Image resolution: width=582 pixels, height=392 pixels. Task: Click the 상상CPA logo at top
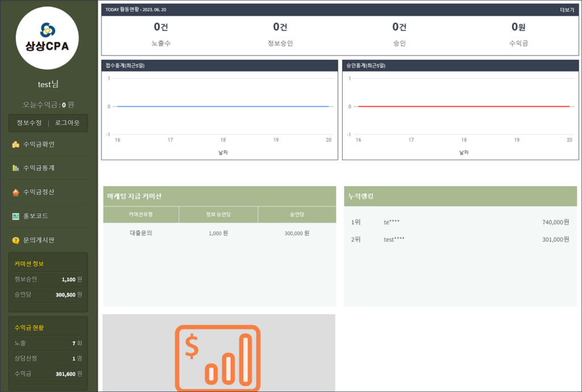(47, 38)
